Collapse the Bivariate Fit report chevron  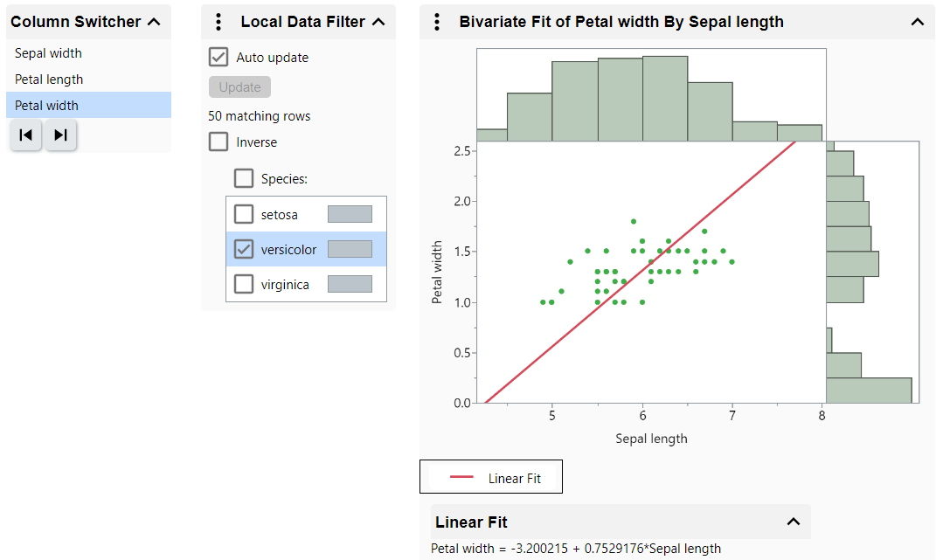[917, 22]
